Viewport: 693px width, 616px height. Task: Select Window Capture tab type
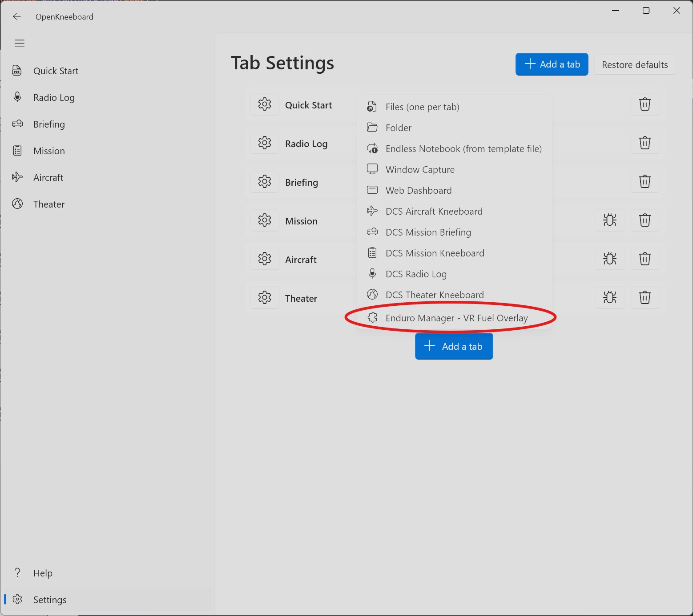[x=454, y=170]
